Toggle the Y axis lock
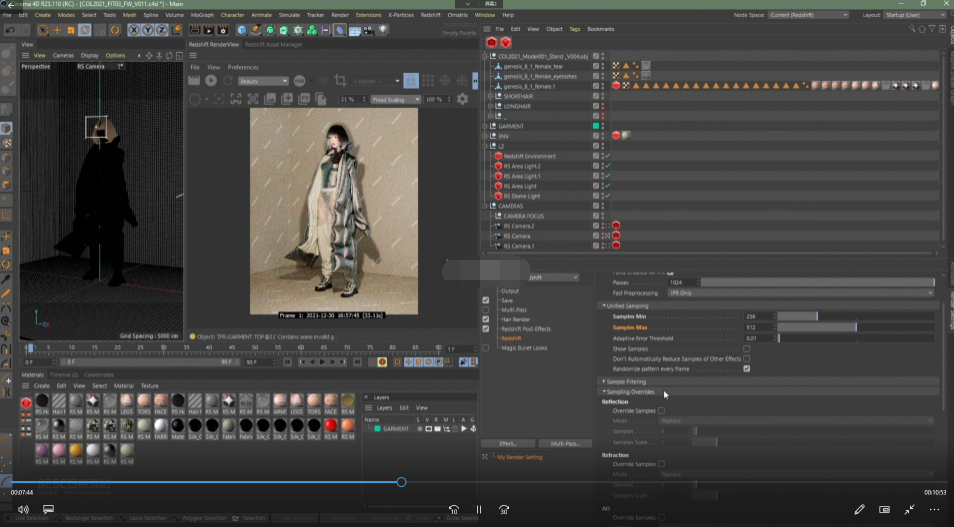This screenshot has width=954, height=527. pyautogui.click(x=148, y=30)
